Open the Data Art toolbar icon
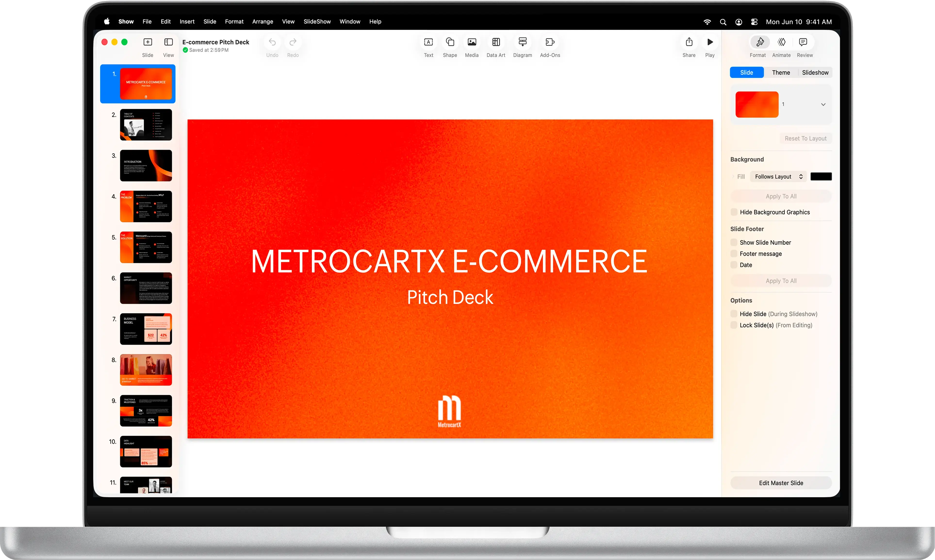Image resolution: width=935 pixels, height=560 pixels. (x=496, y=42)
